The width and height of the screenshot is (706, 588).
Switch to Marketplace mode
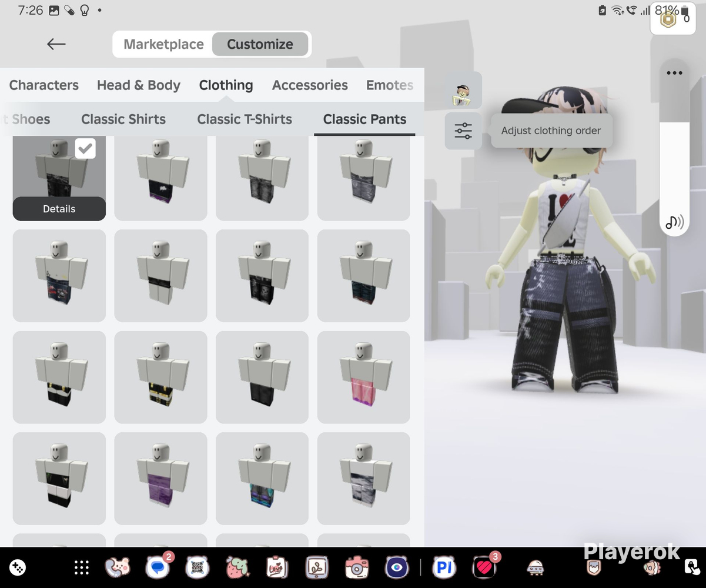click(163, 44)
